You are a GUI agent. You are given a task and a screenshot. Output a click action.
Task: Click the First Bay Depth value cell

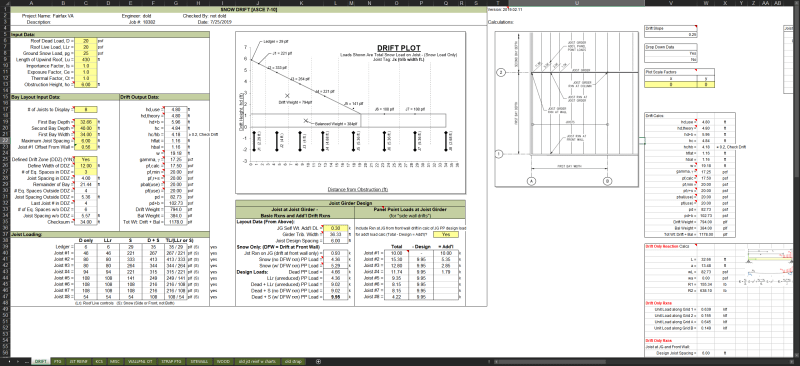pos(86,122)
